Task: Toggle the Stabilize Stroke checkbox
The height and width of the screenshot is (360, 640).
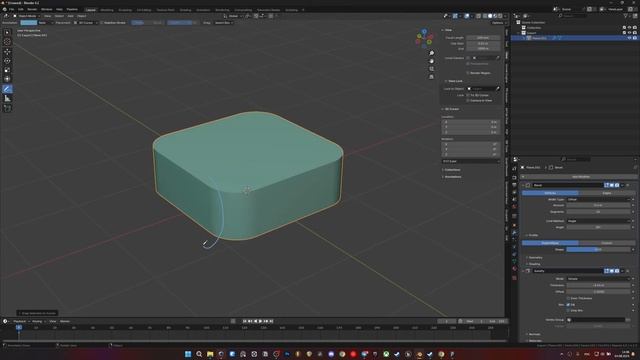Action: [x=102, y=23]
